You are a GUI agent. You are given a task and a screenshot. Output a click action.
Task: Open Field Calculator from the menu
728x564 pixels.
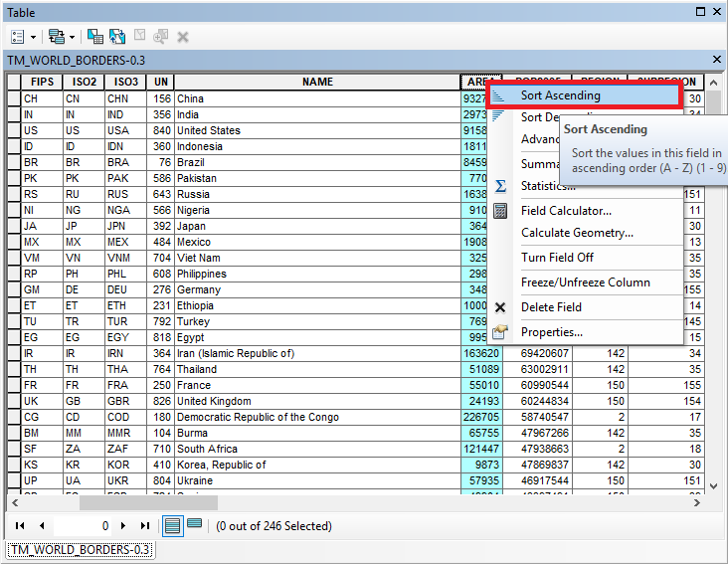(x=566, y=211)
